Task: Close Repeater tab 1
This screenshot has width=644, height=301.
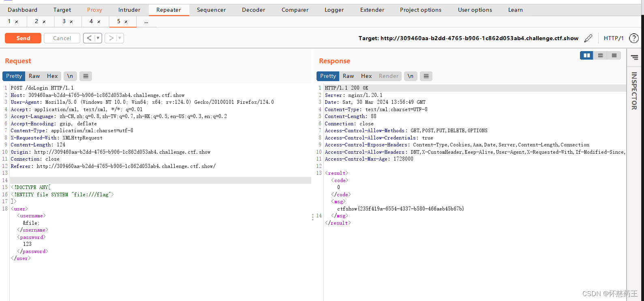Action: pyautogui.click(x=17, y=22)
